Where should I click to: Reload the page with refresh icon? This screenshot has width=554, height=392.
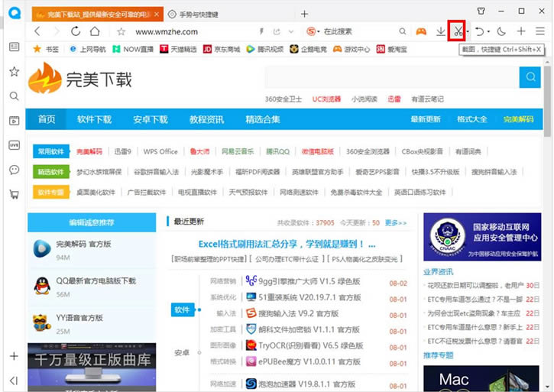76,31
